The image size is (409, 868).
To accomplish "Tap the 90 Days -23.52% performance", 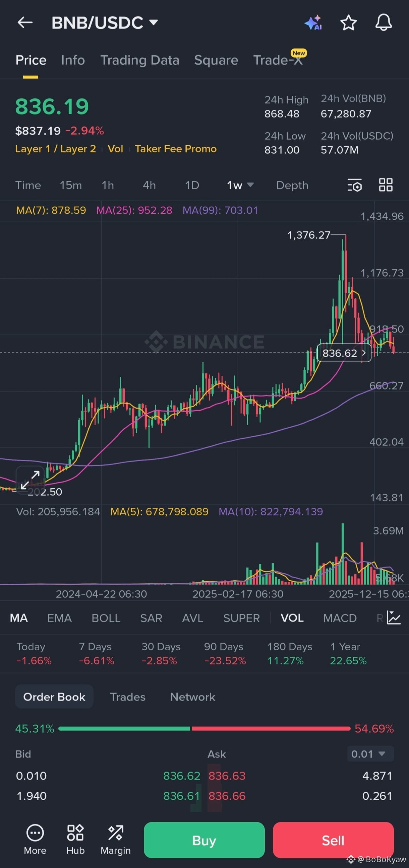I will (225, 653).
